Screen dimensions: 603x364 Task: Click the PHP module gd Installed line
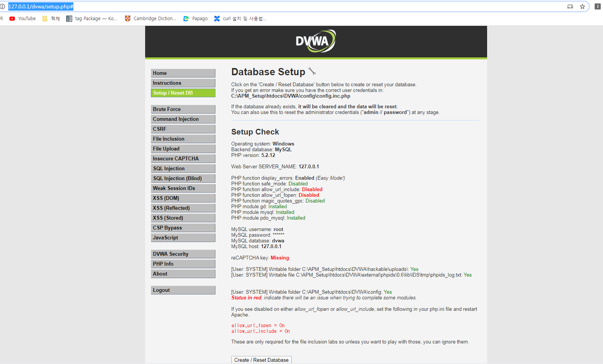pyautogui.click(x=259, y=207)
